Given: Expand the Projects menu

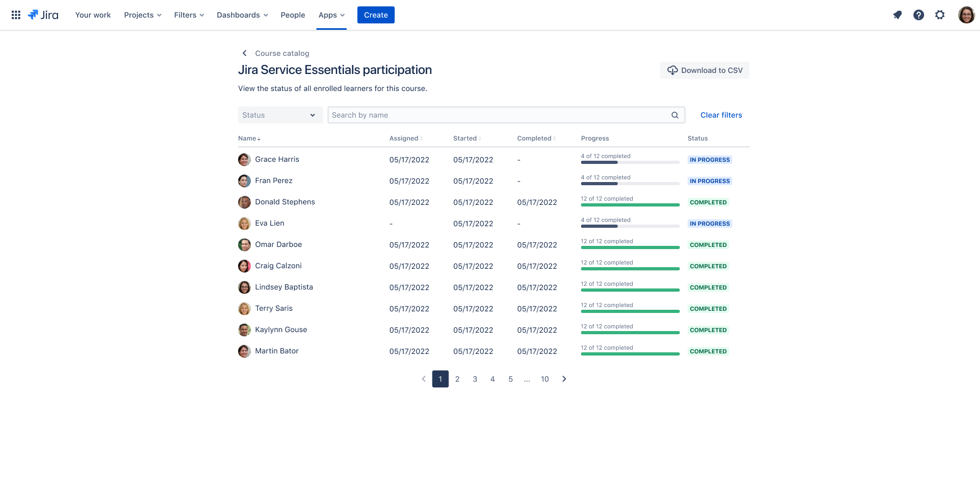Looking at the screenshot, I should 143,15.
